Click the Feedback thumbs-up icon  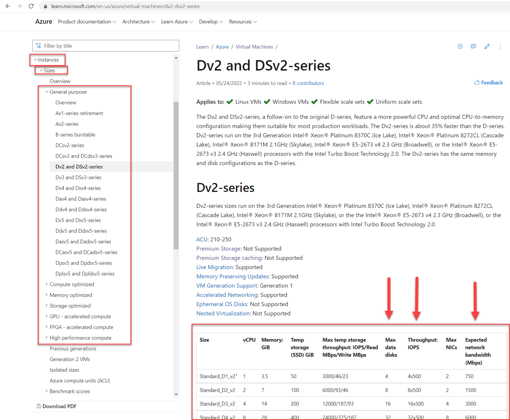[x=476, y=82]
